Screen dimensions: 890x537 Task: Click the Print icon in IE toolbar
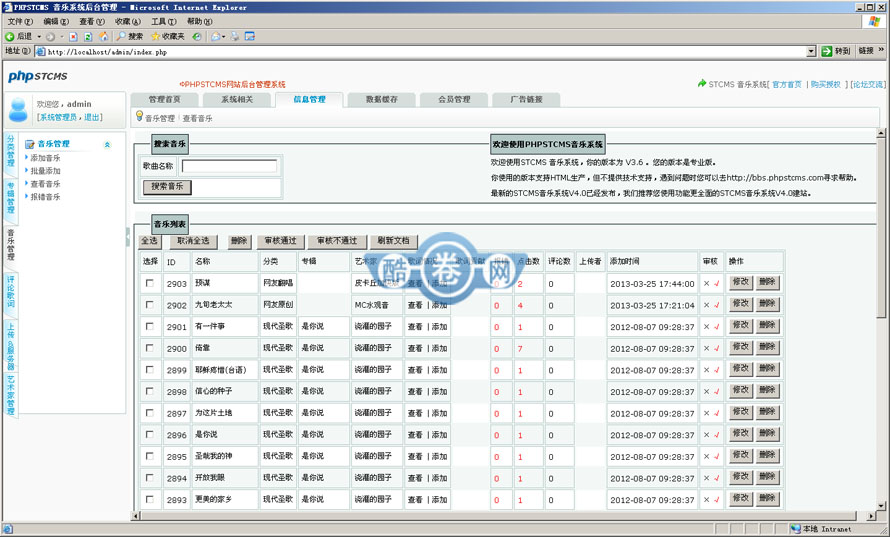pos(234,36)
